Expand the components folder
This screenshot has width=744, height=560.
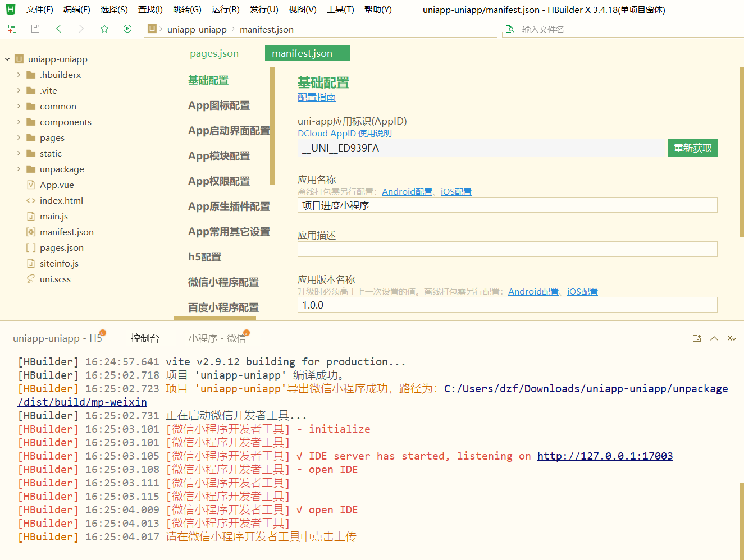pos(19,122)
